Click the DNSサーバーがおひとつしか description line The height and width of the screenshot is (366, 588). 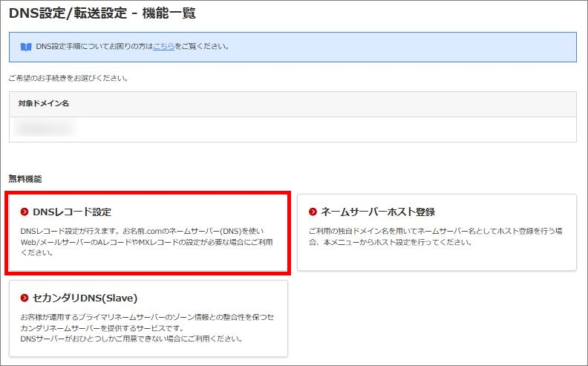(131, 339)
